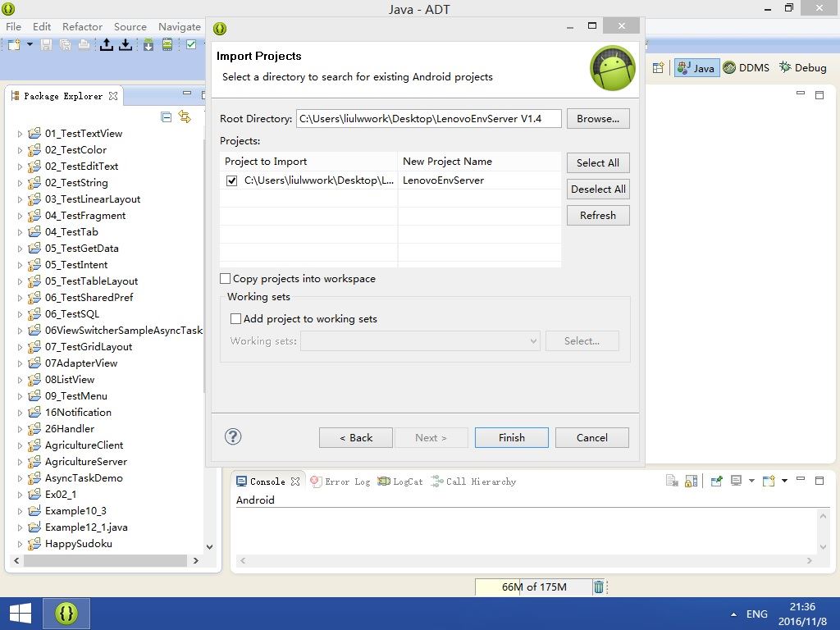Click the Open Perspective icon
Screen dimensions: 840x630
(x=659, y=67)
